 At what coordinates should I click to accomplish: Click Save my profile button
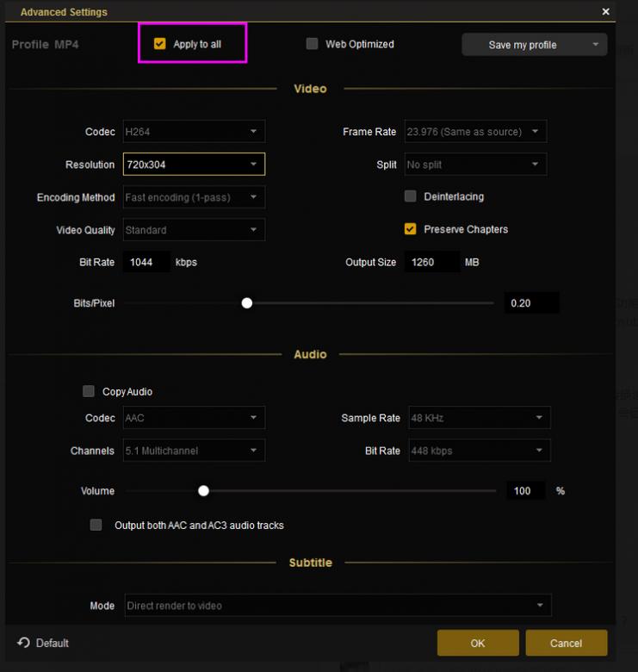[x=522, y=45]
